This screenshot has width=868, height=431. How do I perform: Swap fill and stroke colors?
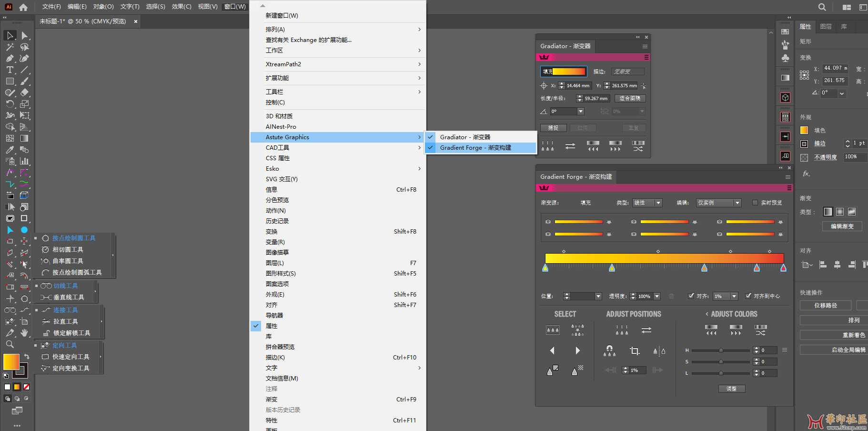(x=27, y=356)
